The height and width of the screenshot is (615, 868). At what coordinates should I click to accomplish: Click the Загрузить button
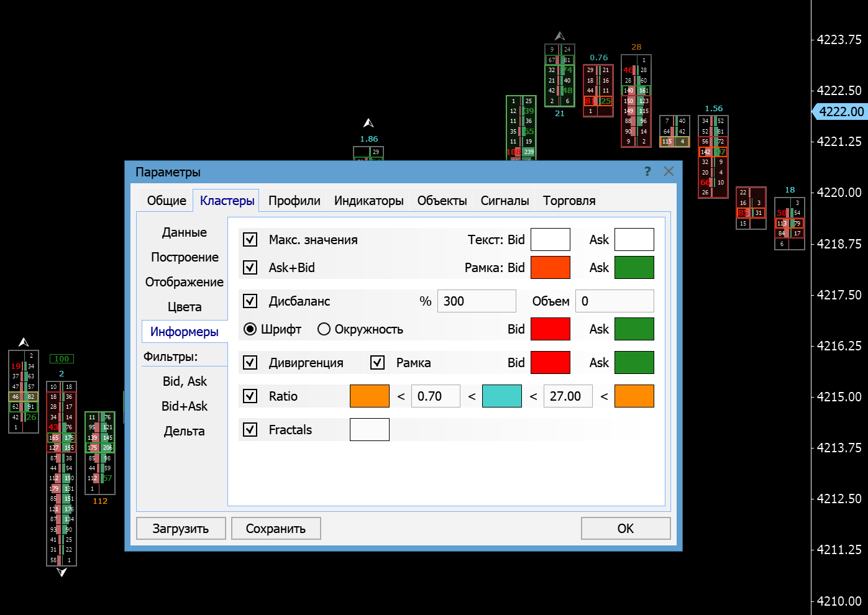tap(181, 529)
